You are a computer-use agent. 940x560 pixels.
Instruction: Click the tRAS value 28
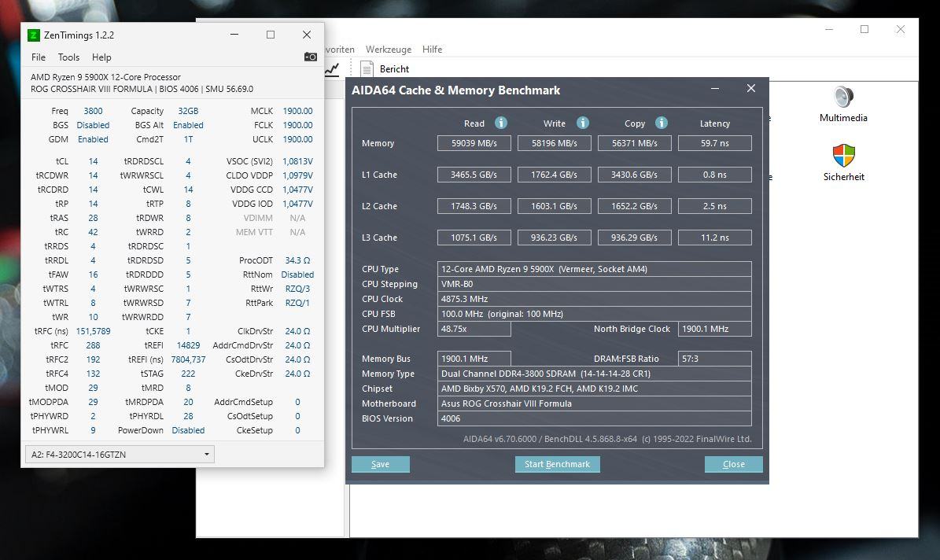pyautogui.click(x=93, y=218)
